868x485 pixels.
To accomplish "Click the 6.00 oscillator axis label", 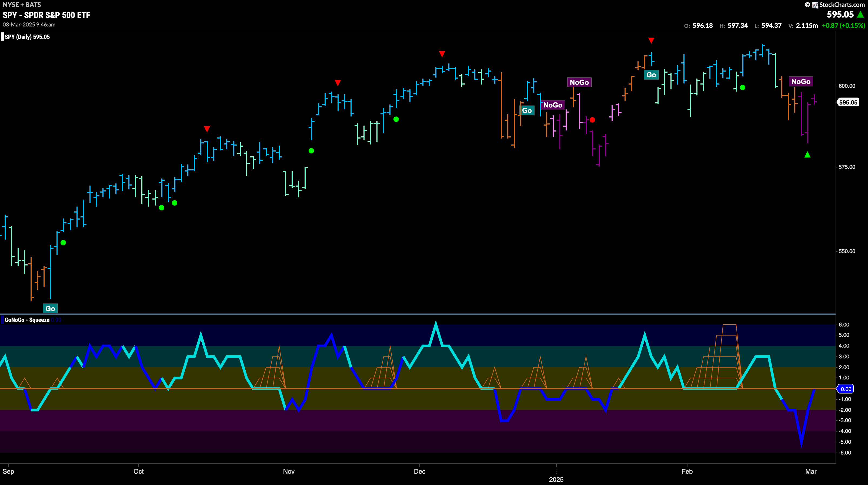I will 844,325.
